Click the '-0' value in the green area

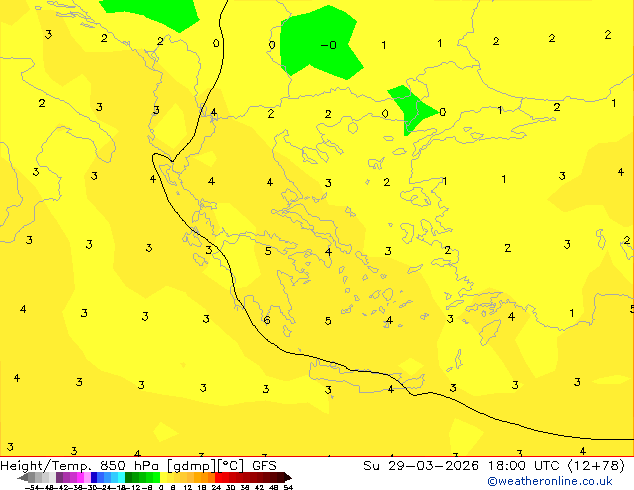329,45
